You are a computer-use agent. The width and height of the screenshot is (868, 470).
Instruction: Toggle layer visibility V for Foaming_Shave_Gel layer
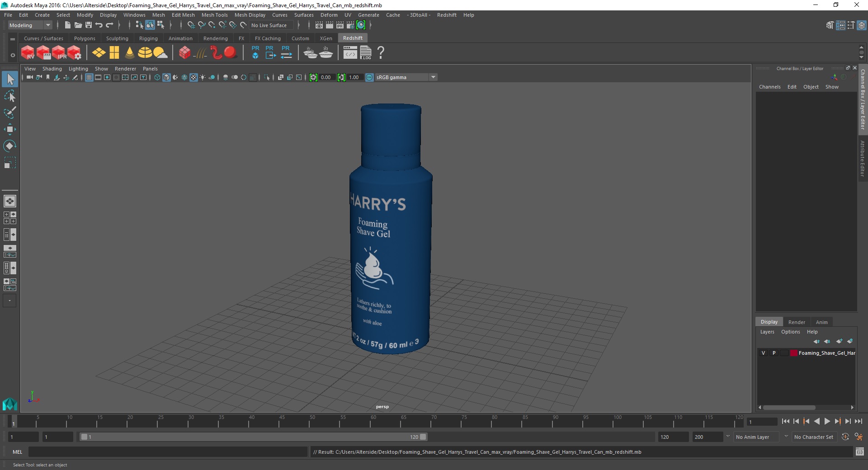763,353
